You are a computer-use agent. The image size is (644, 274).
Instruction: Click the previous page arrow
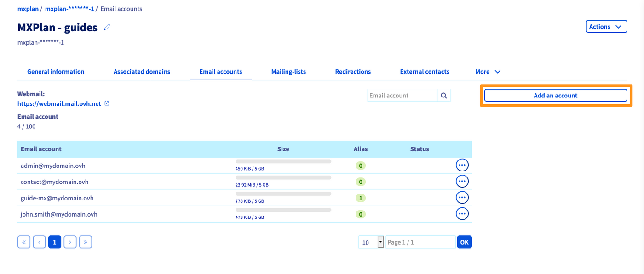pyautogui.click(x=40, y=242)
